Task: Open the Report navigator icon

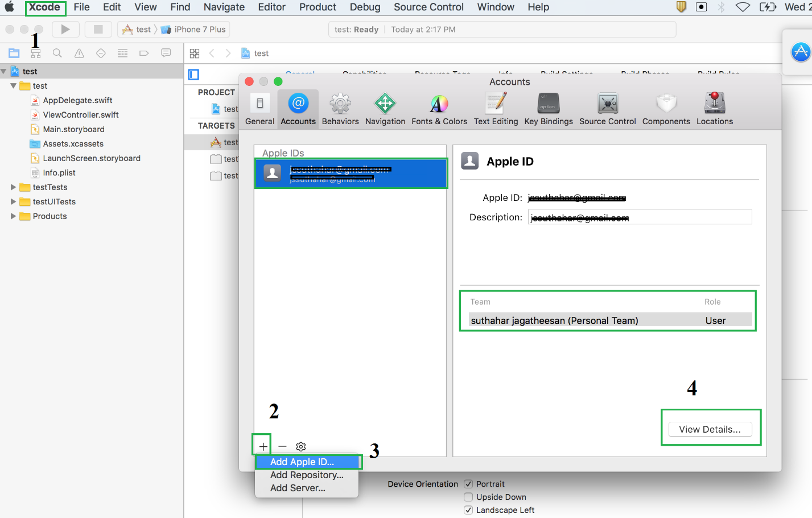Action: click(166, 54)
